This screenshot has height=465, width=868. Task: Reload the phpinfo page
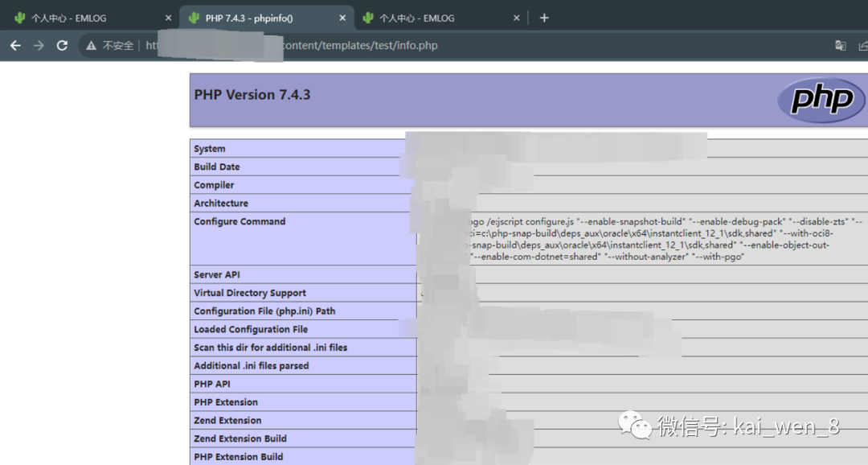pyautogui.click(x=62, y=45)
